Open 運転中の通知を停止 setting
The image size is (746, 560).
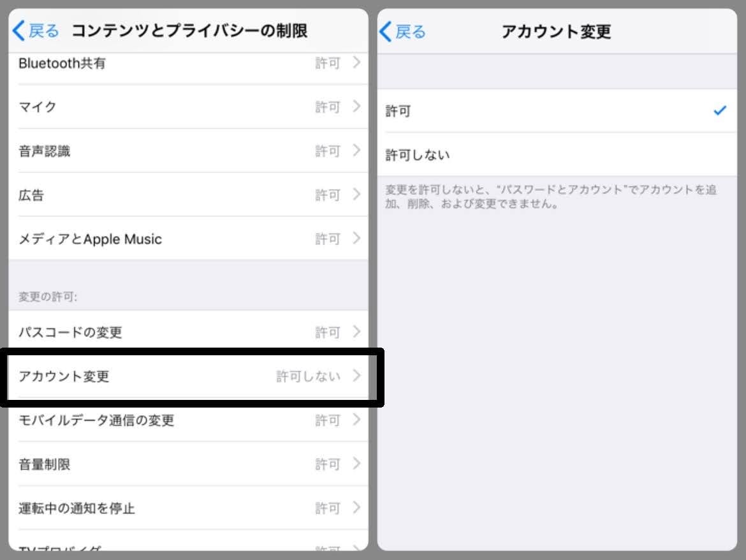pos(188,508)
